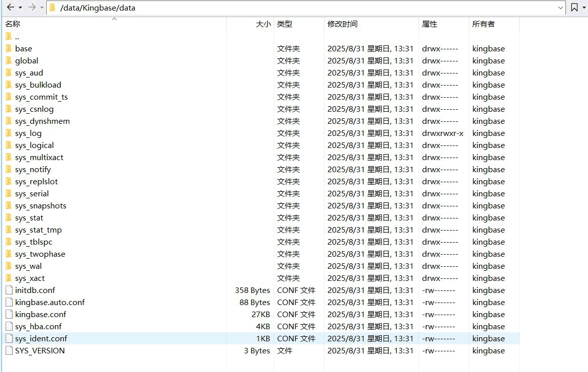Click the forward navigation arrow
588x372 pixels.
[x=32, y=7]
